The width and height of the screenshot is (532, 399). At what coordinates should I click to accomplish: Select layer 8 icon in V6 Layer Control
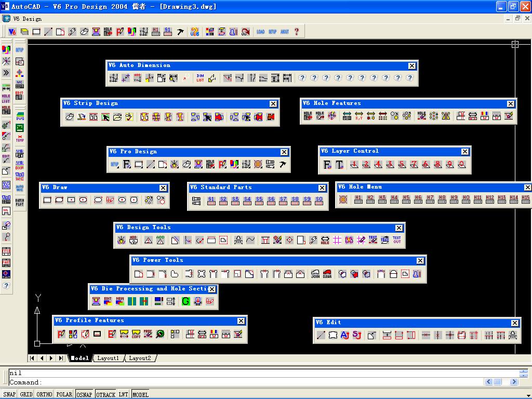click(x=438, y=165)
